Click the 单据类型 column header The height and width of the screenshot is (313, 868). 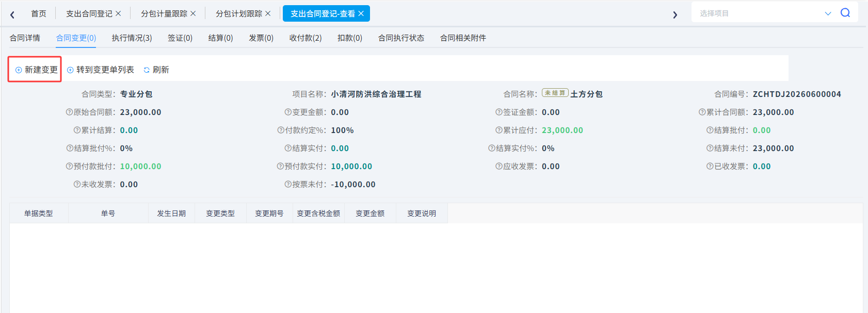click(x=39, y=213)
